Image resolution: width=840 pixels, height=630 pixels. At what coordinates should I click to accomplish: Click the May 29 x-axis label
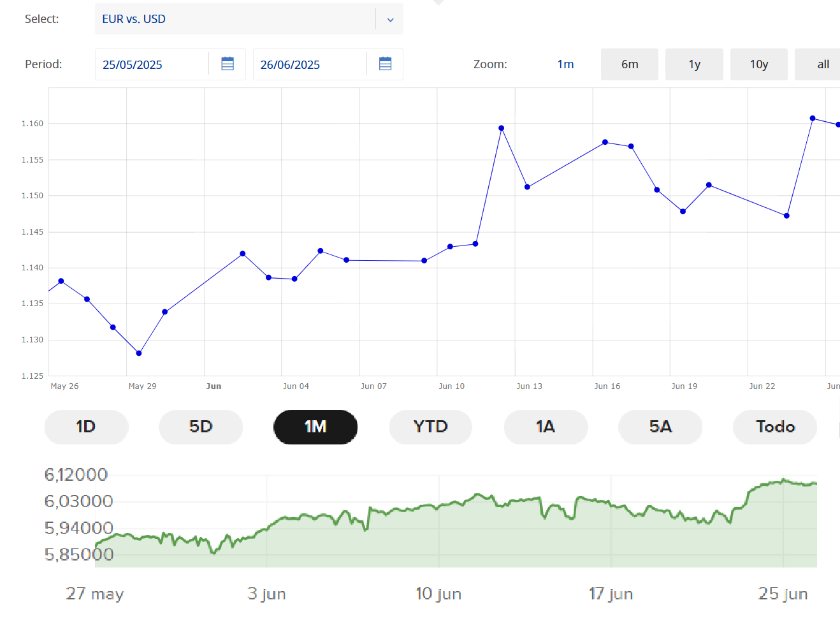pyautogui.click(x=142, y=386)
